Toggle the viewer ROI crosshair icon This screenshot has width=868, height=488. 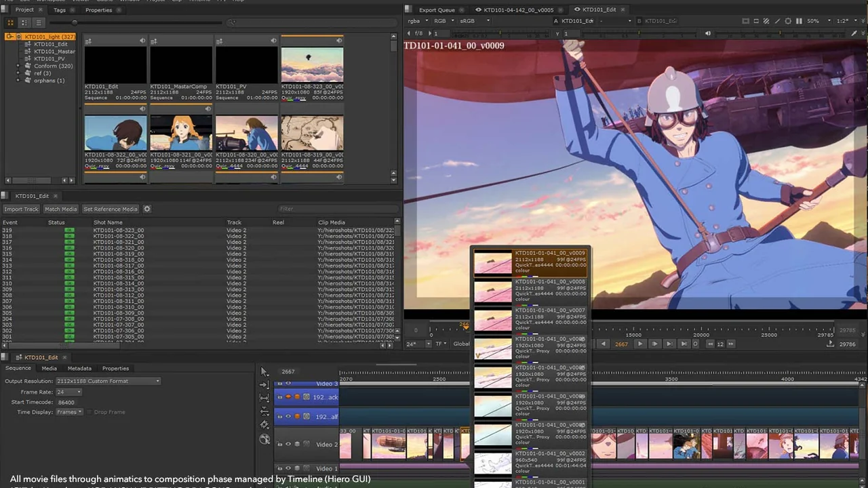pyautogui.click(x=788, y=21)
